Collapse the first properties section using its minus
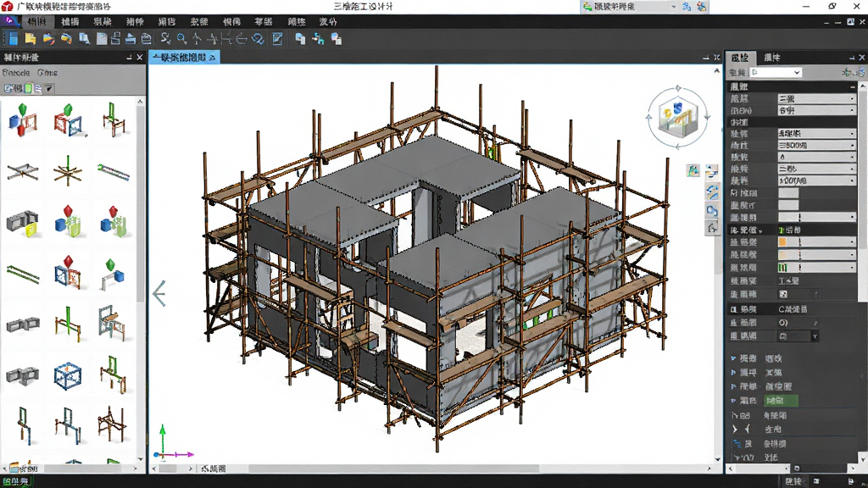 pos(853,87)
